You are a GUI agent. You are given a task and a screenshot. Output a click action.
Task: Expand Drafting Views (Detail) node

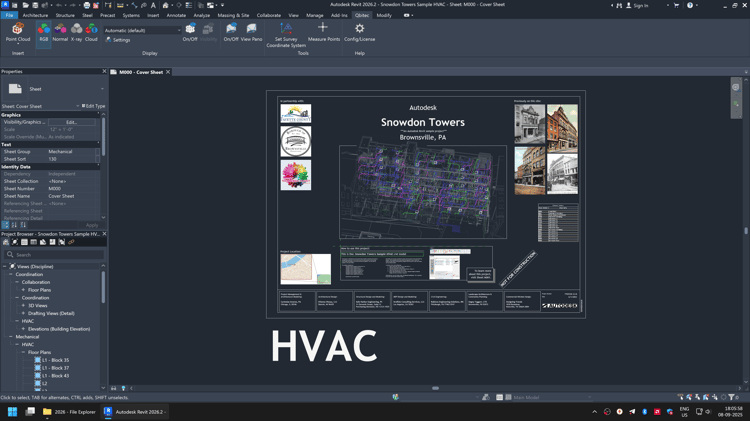(x=23, y=313)
